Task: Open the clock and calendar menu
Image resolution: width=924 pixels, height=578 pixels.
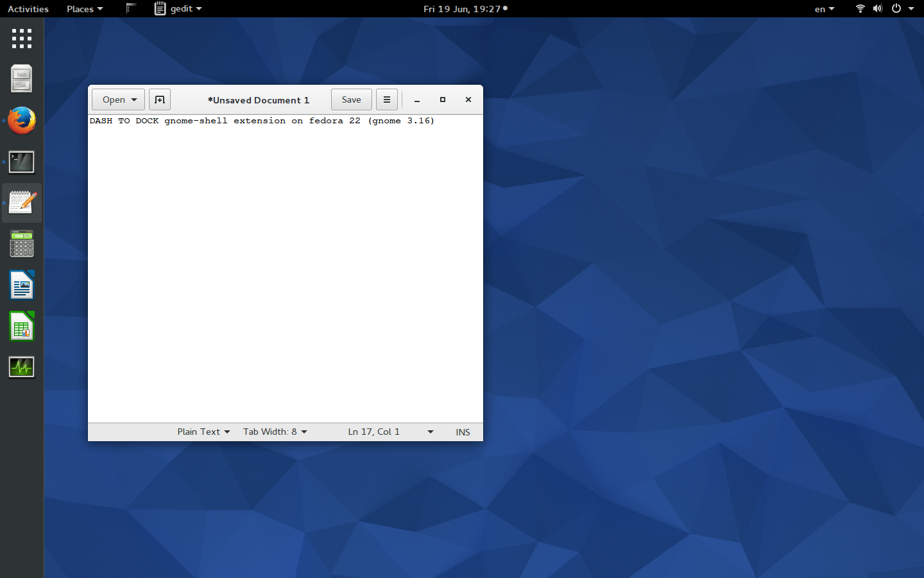Action: tap(465, 9)
